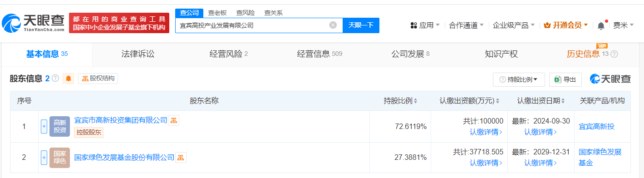The width and height of the screenshot is (644, 178).
Task: Switch to the 法律诉讼 tab
Action: [x=138, y=54]
